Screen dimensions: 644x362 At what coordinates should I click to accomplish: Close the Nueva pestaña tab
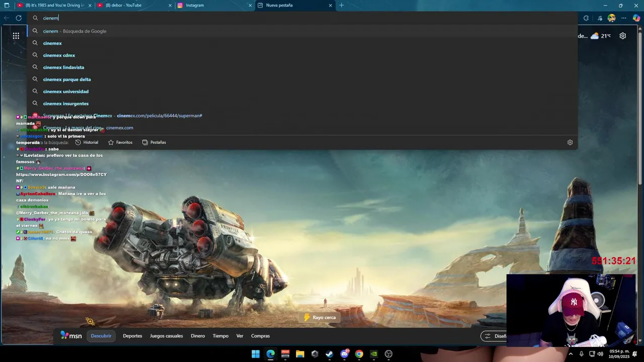click(331, 5)
